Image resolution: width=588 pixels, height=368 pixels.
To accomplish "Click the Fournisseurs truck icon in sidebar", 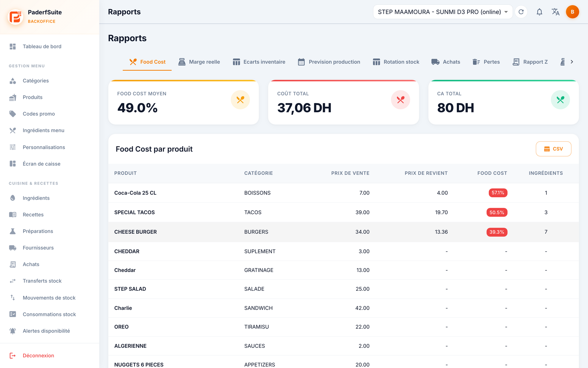I will [12, 248].
